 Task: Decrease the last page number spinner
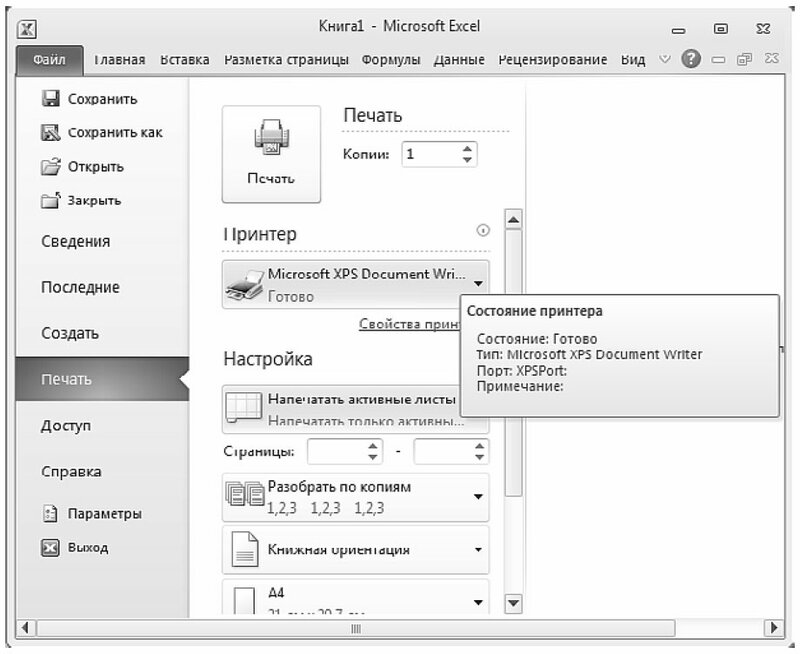click(x=479, y=457)
